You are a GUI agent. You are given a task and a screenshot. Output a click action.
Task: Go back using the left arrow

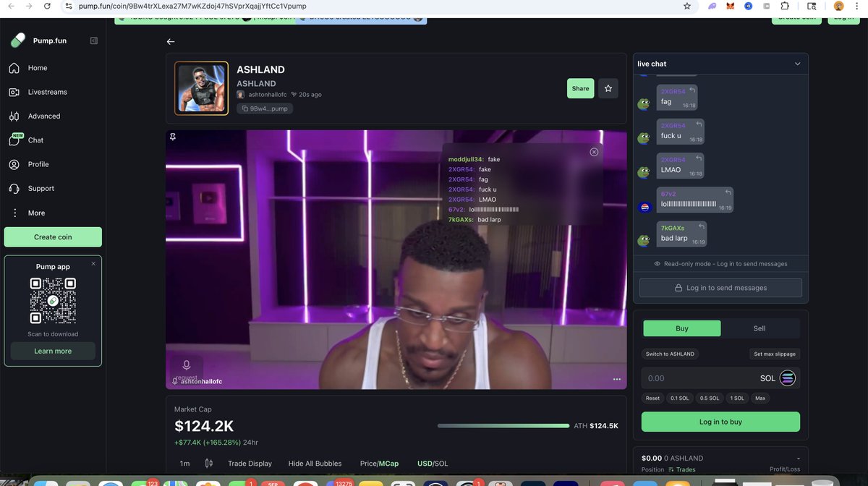[171, 41]
